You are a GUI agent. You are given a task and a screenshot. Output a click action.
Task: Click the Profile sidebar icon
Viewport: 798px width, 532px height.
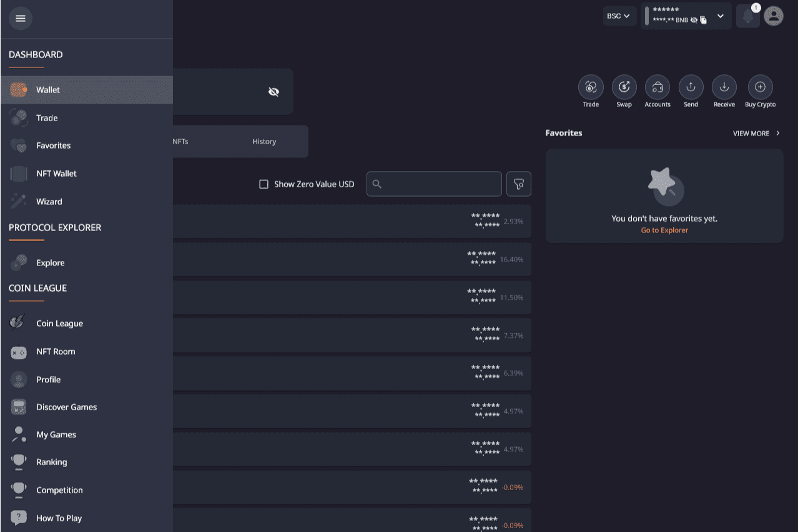[x=19, y=380]
